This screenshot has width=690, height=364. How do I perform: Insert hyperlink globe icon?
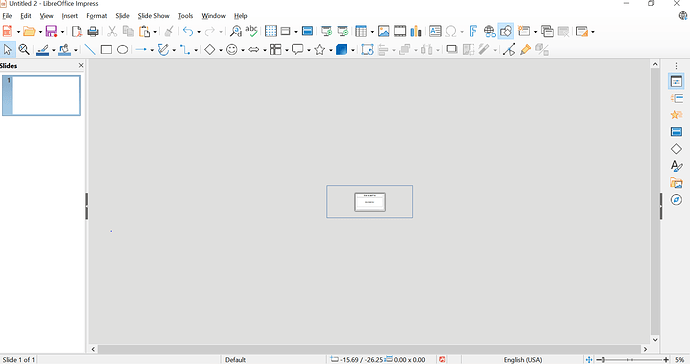point(489,31)
